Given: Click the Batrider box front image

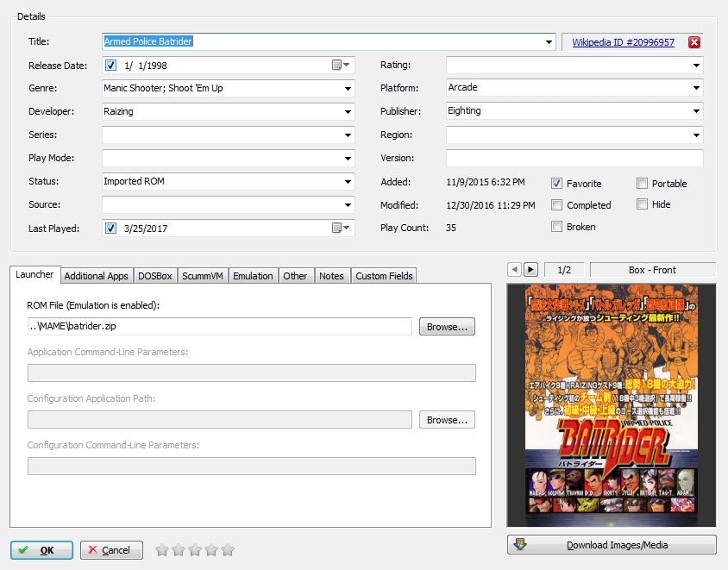Looking at the screenshot, I should (612, 405).
